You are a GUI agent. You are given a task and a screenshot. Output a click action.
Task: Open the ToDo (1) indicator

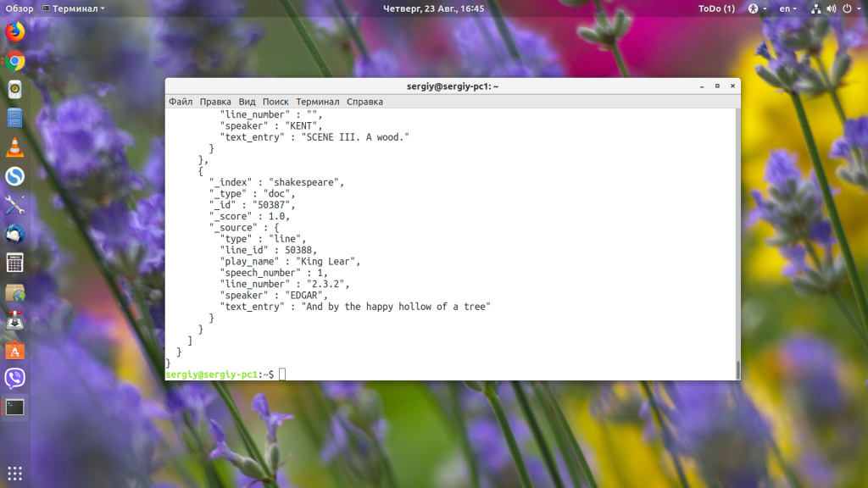click(x=716, y=8)
